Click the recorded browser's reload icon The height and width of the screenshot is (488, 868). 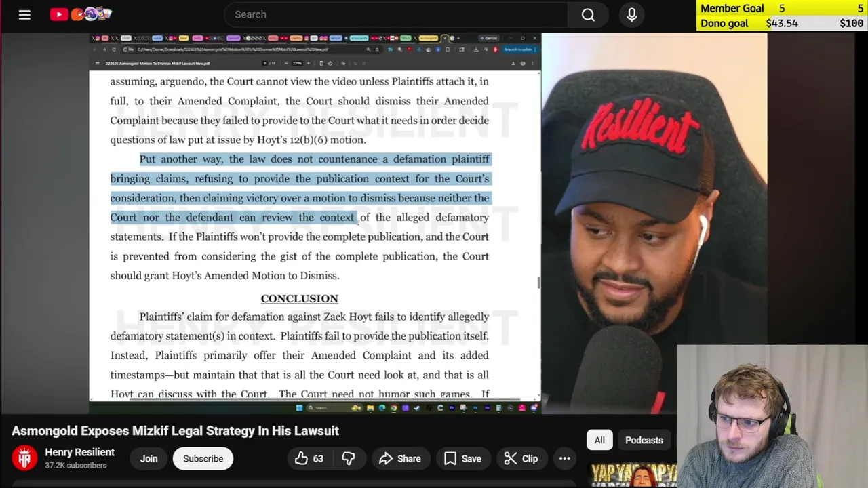(114, 49)
